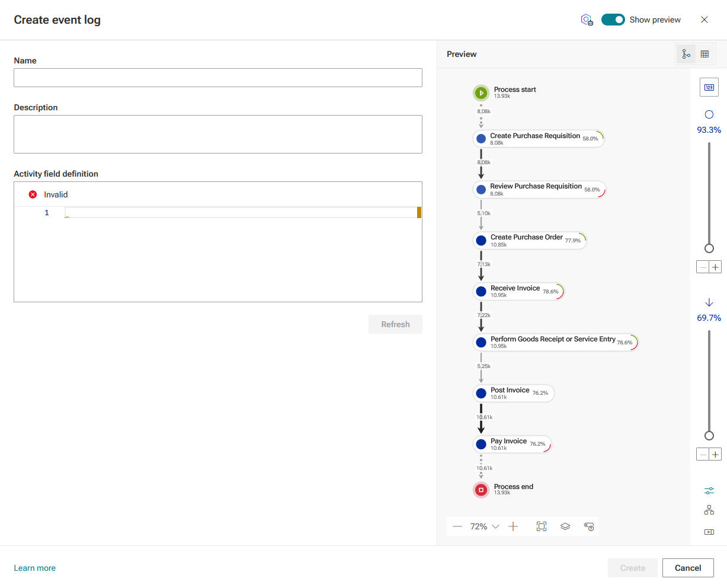Select the Process end node icon

481,490
